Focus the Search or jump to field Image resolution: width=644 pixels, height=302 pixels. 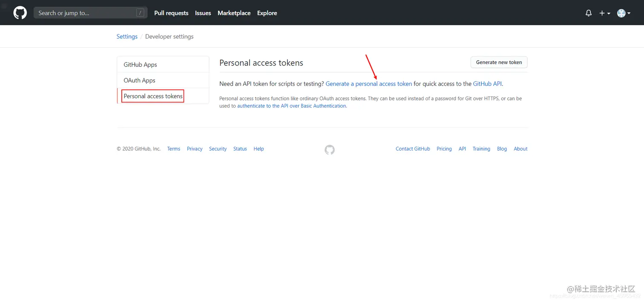91,13
